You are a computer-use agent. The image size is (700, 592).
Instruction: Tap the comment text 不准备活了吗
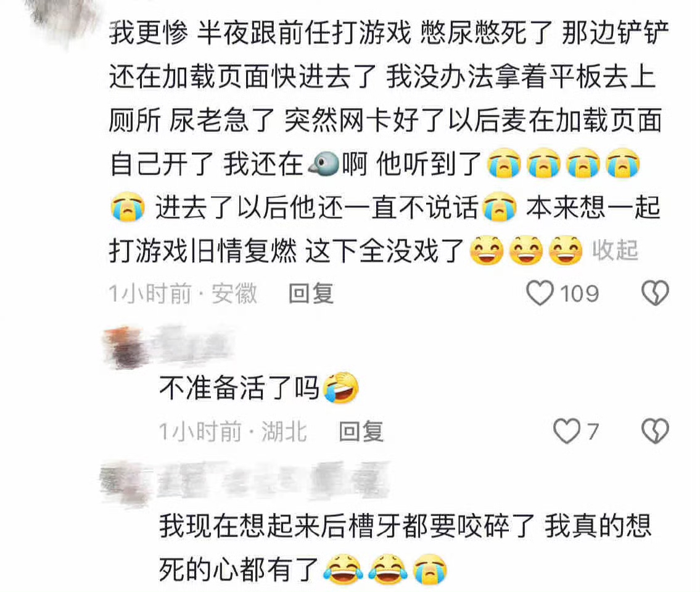point(239,387)
